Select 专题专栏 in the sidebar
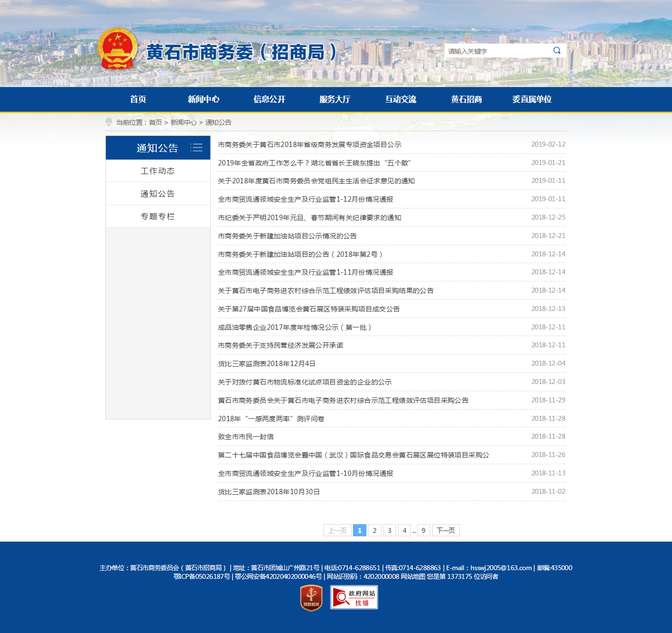Screen dimensions: 672x633 (158, 217)
